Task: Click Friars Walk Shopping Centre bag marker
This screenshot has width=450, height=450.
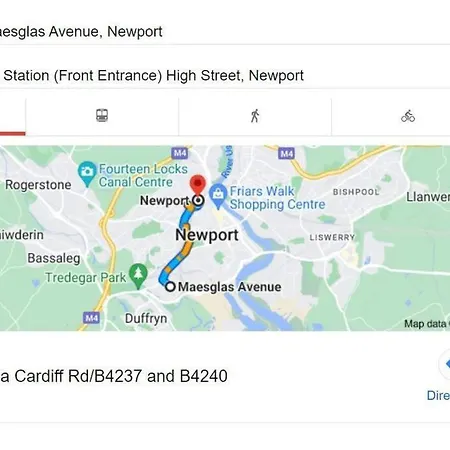Action: 218,196
